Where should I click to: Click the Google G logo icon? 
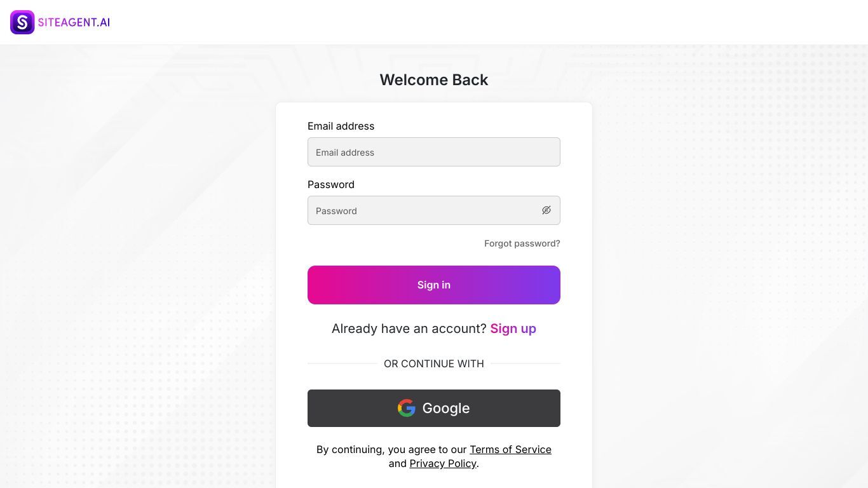coord(407,408)
